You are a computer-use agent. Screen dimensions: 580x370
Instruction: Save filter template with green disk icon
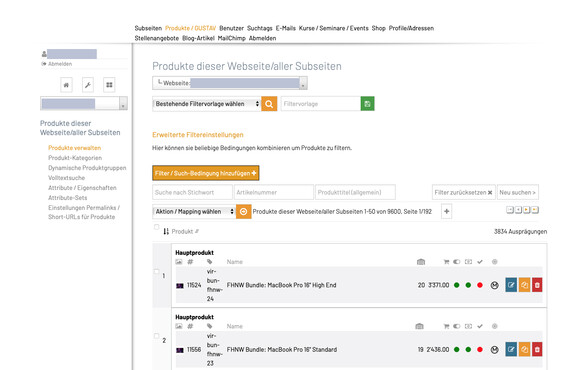pos(367,104)
